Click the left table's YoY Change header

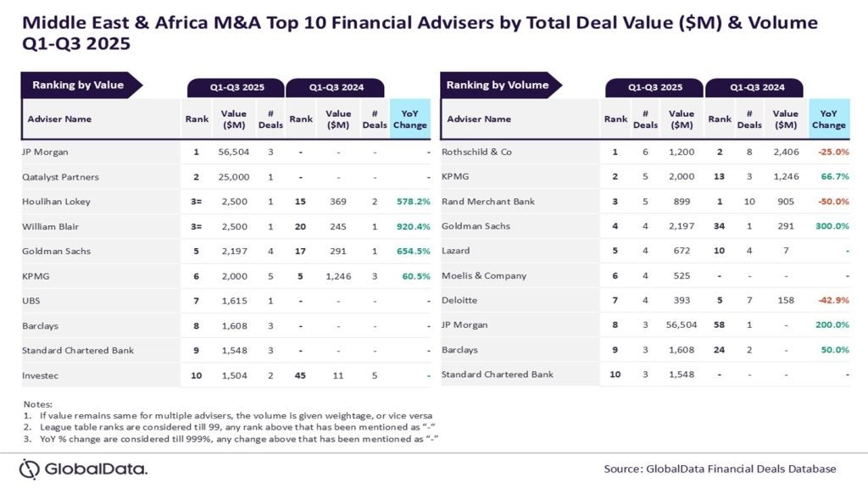coord(410,119)
